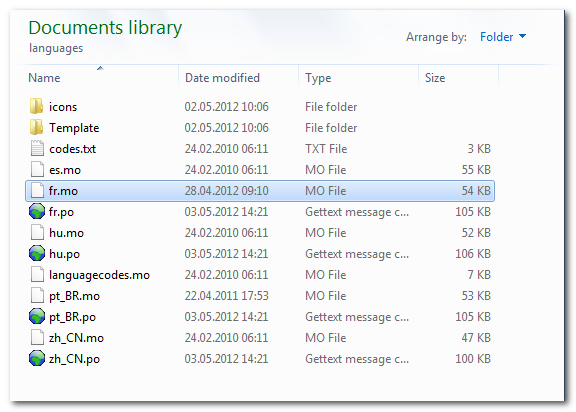The image size is (576, 412).
Task: Sort files by Name column header
Action: click(44, 78)
